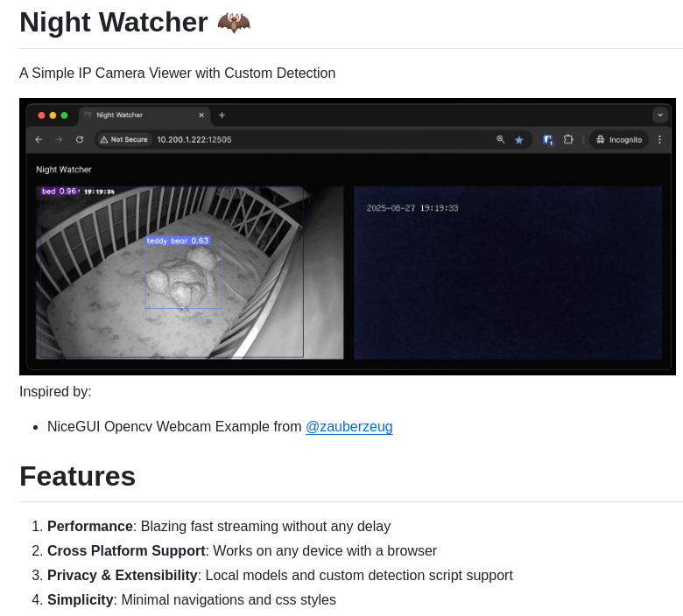Click the 'teddy bear 0.63' detection label

coord(178,241)
